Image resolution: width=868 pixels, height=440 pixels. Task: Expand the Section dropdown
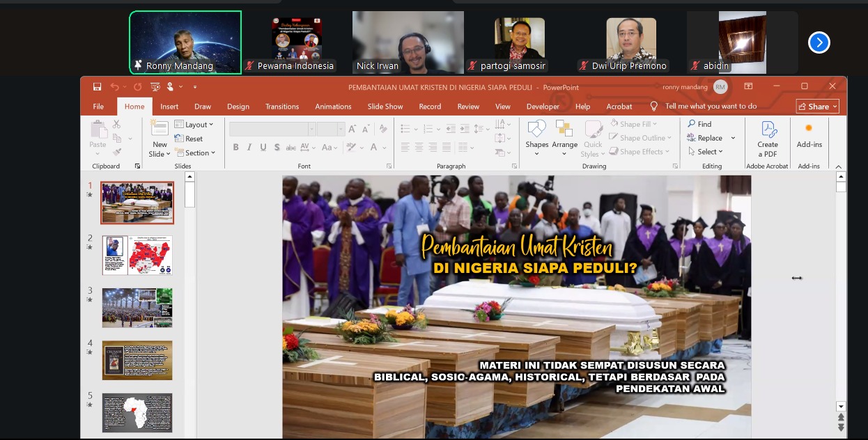(x=195, y=152)
